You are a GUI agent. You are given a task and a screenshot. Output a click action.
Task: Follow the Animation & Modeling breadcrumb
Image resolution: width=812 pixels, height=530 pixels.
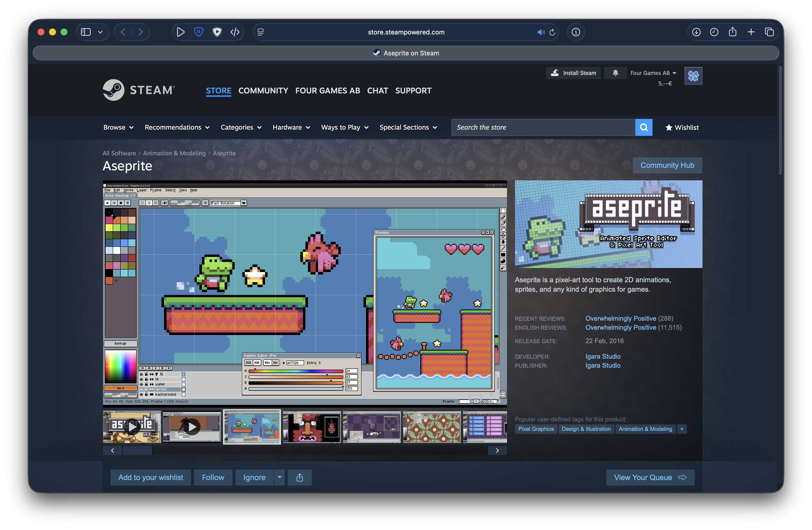(x=174, y=153)
